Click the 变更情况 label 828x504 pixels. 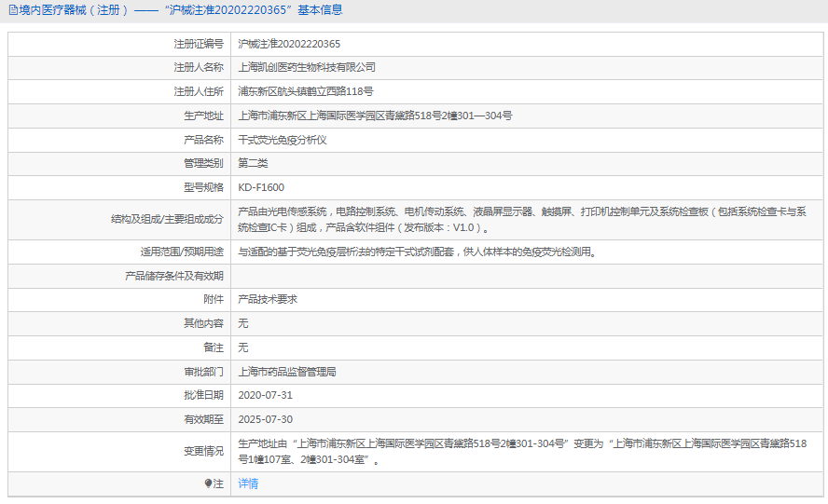pyautogui.click(x=203, y=451)
